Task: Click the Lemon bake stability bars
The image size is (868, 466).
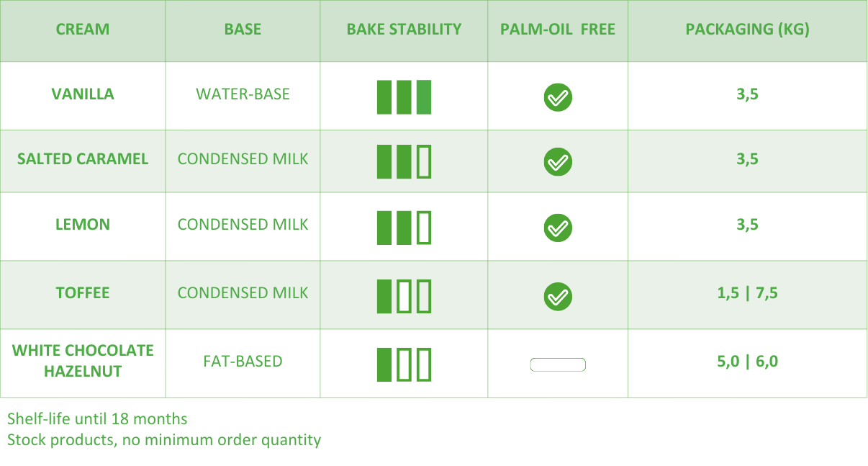Action: (404, 227)
